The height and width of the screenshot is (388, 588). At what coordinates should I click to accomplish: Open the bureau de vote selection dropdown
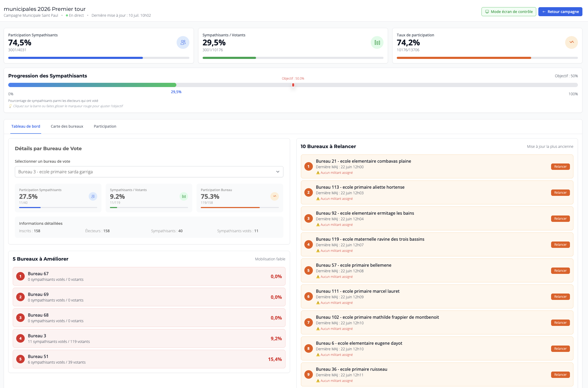pos(149,172)
